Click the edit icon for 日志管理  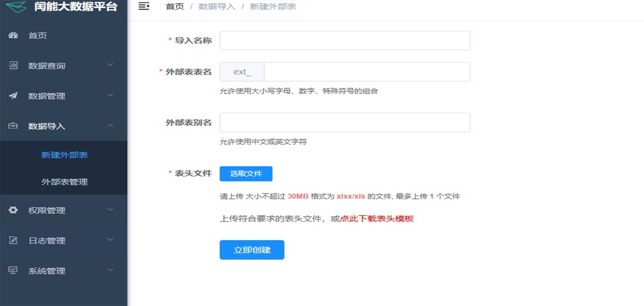[13, 240]
